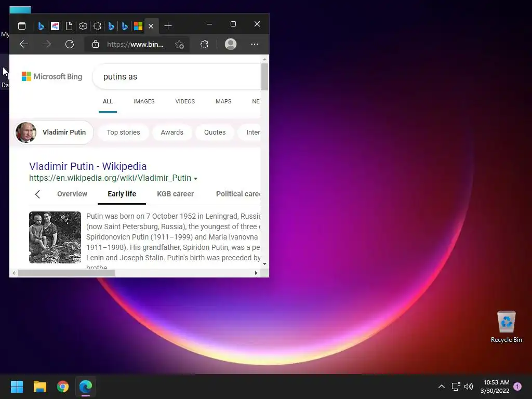Switch to the blank page document tab

(69, 26)
